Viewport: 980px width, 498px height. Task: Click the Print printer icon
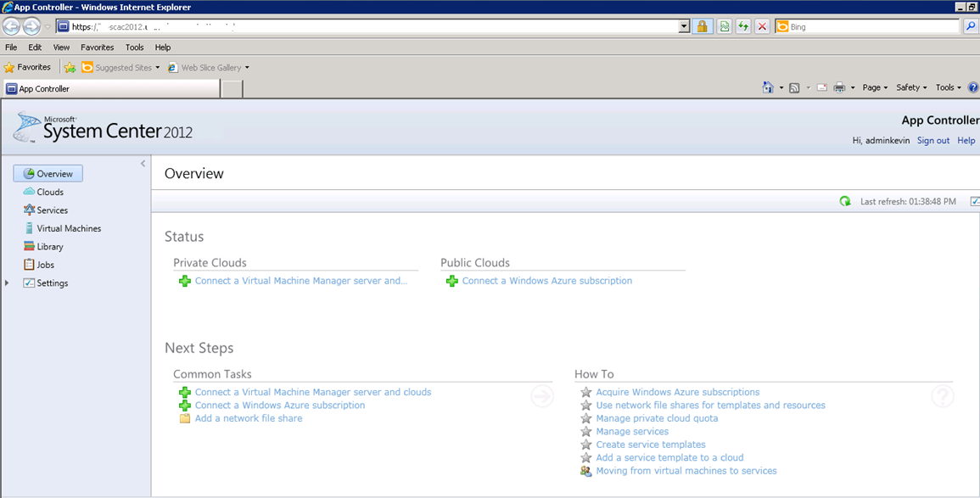[x=839, y=87]
